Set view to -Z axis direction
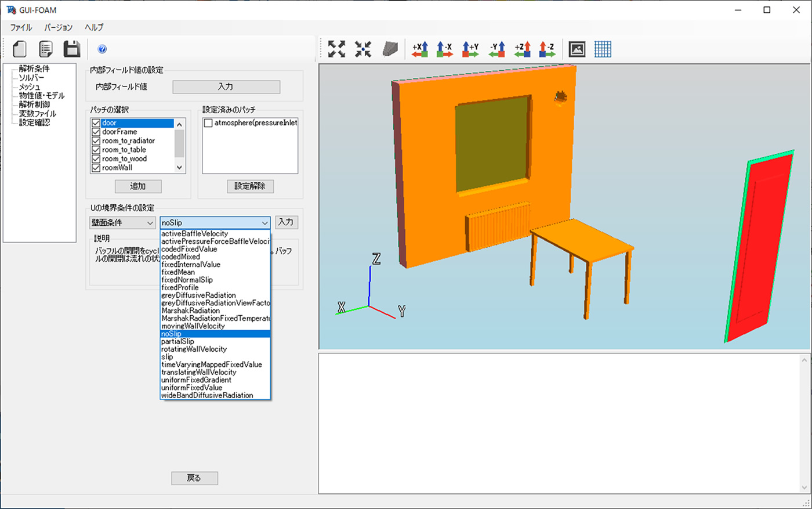The height and width of the screenshot is (509, 812). 547,49
